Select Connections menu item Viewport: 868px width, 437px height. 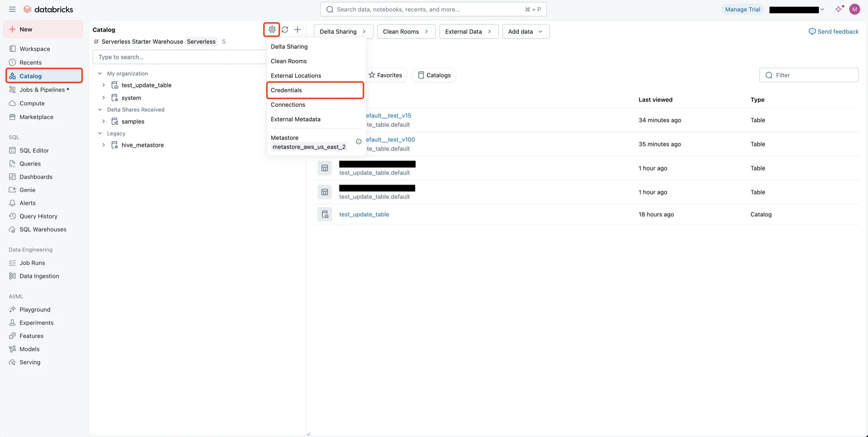pos(315,104)
